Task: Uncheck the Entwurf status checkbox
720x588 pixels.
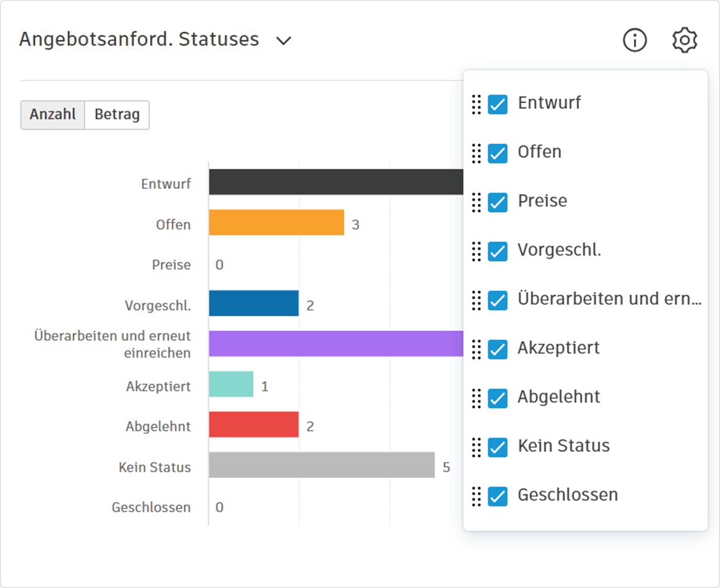Action: coord(497,104)
